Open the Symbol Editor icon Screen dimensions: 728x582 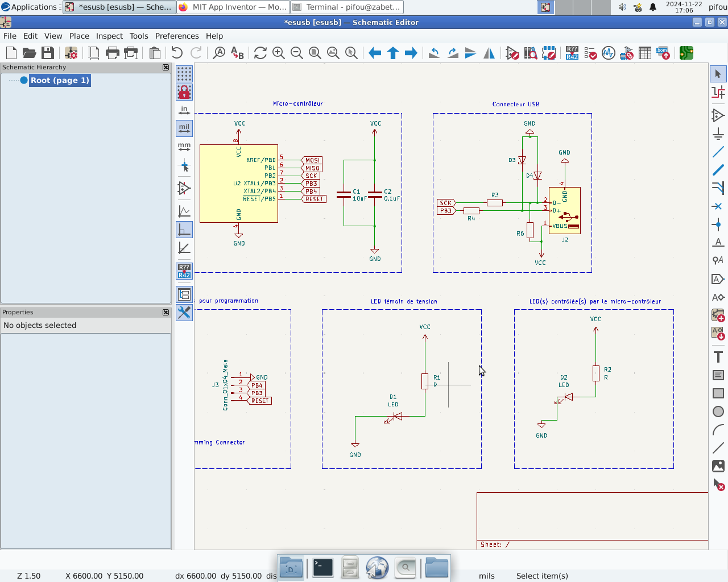[x=512, y=53]
